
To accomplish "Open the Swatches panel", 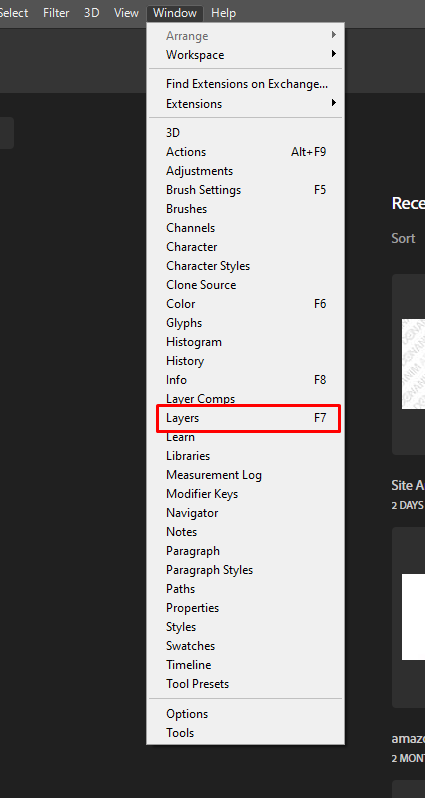I will coord(246,646).
